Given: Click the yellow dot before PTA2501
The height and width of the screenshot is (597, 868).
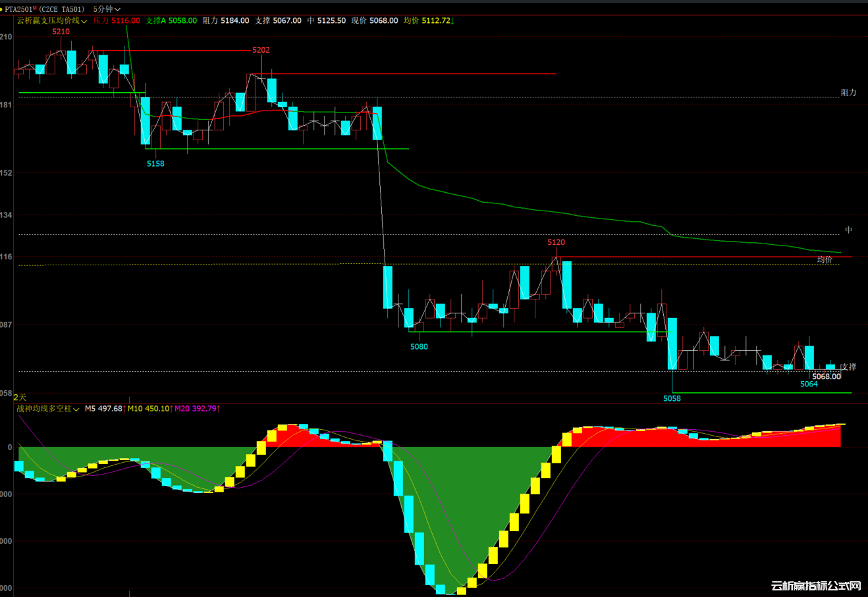Looking at the screenshot, I should coord(2,9).
